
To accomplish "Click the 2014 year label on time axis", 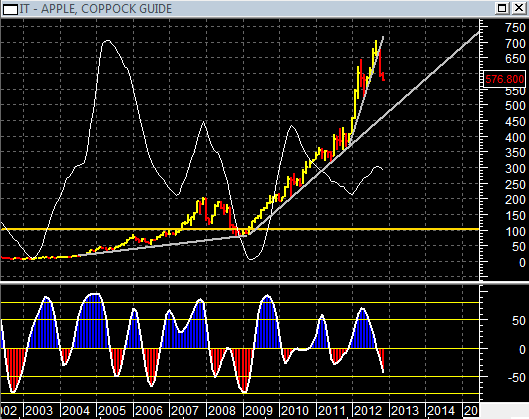I will pyautogui.click(x=441, y=411).
